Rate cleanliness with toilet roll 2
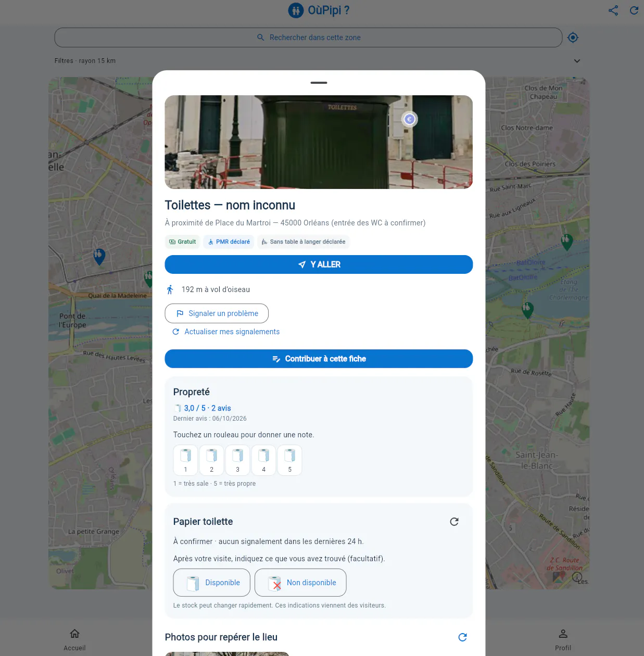644x656 pixels. [x=211, y=460]
